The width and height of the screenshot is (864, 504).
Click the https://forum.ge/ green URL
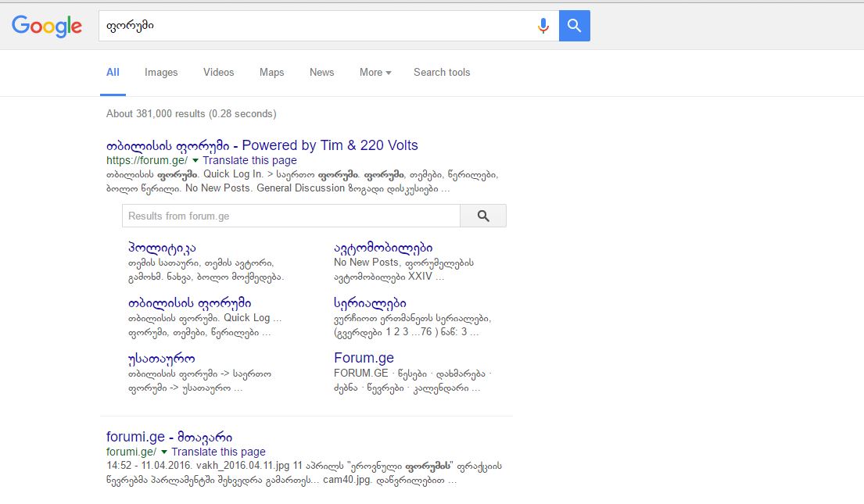147,160
